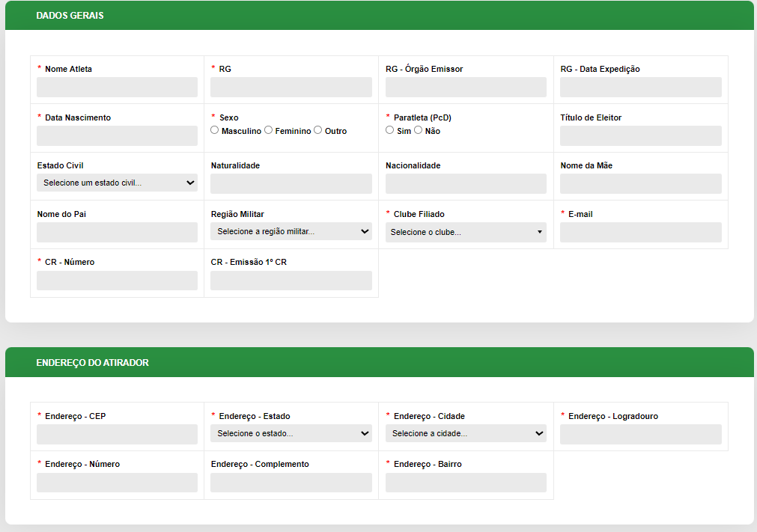Select the Feminino radio option
This screenshot has height=532, width=757.
pos(269,130)
